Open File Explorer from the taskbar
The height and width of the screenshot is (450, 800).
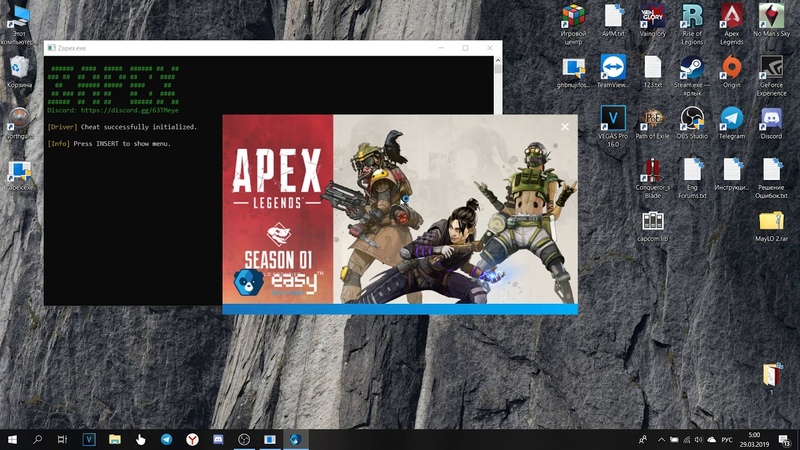point(115,439)
